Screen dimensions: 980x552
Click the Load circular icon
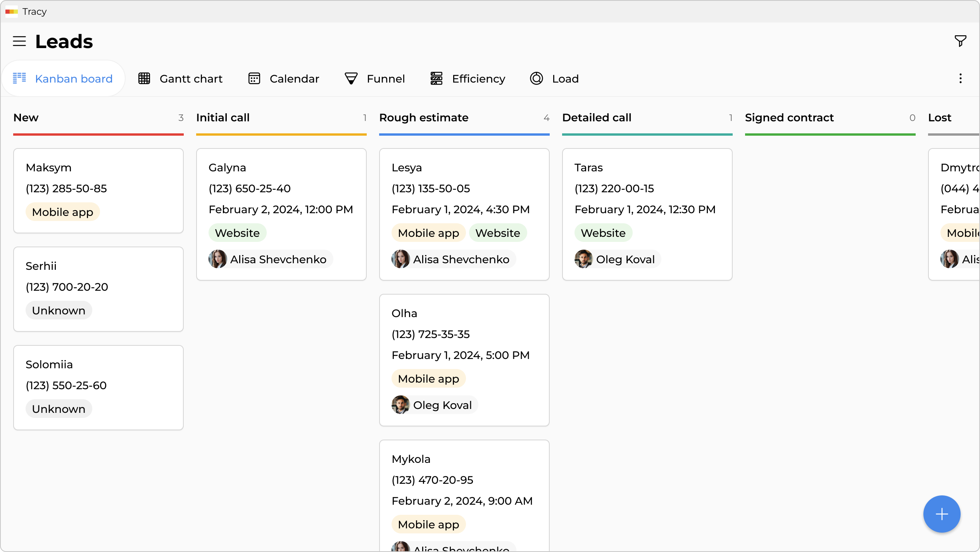pos(537,79)
